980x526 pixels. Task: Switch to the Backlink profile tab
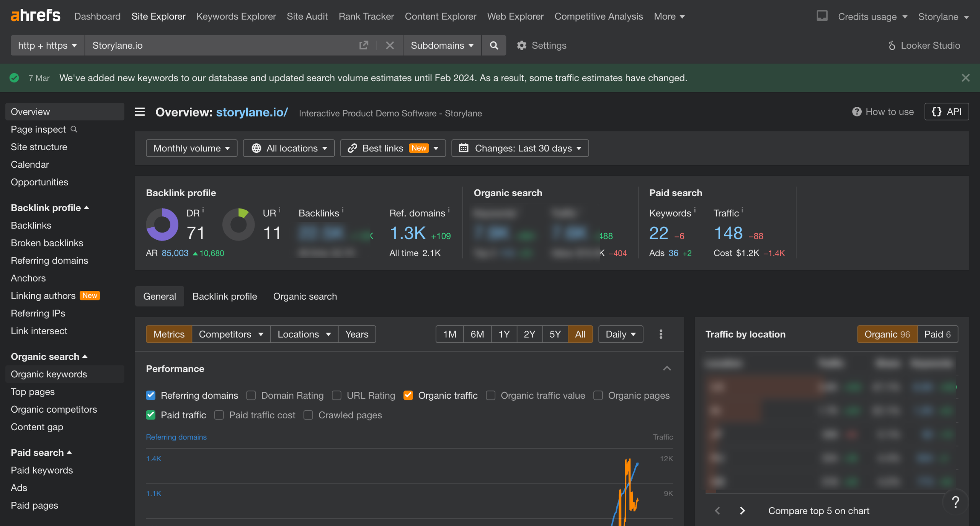[225, 297]
